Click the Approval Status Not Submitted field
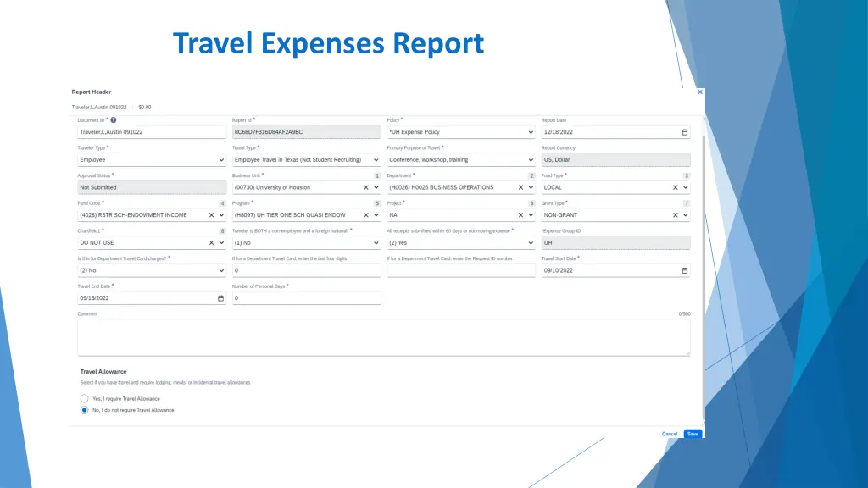 [x=152, y=187]
